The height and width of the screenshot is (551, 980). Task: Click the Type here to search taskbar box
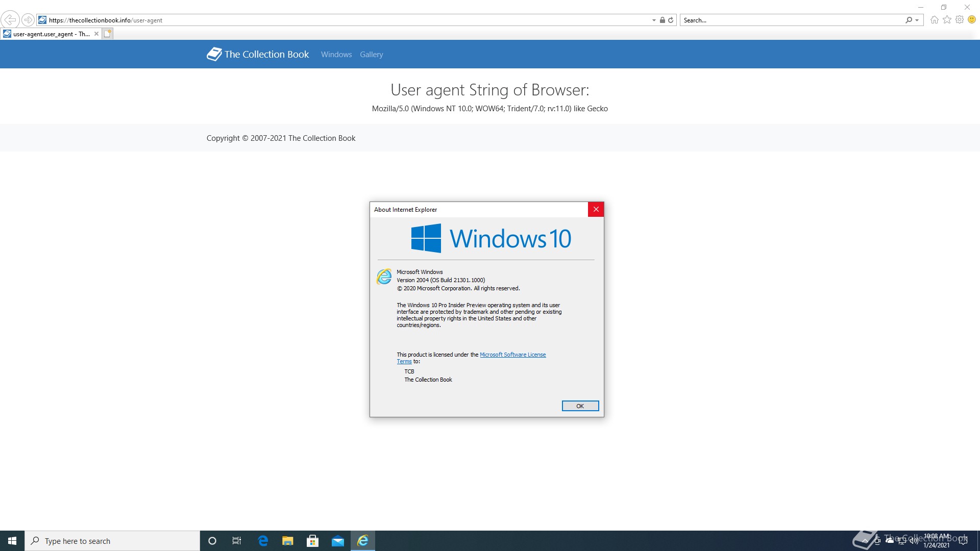click(x=112, y=541)
